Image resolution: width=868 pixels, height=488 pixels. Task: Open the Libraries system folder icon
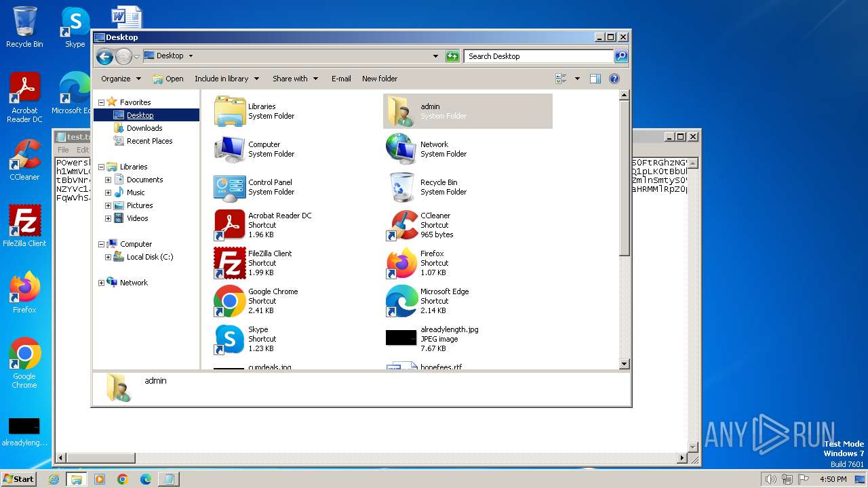[230, 111]
